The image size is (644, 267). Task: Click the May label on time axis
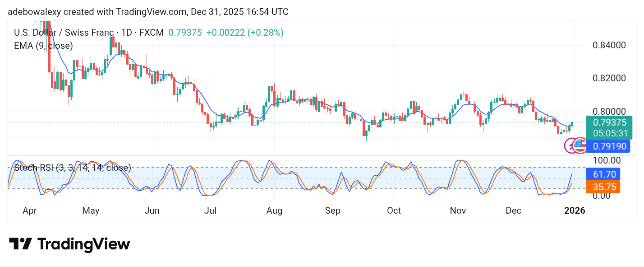(x=91, y=211)
